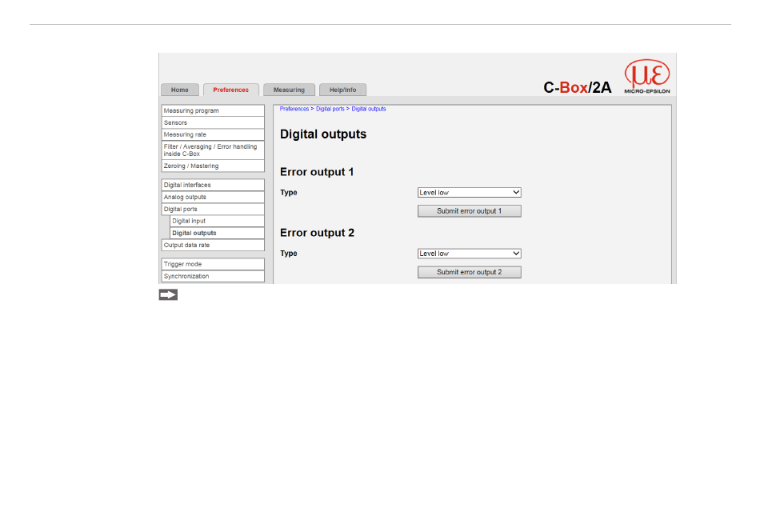Open Error output 1 Type dropdown

pos(469,192)
